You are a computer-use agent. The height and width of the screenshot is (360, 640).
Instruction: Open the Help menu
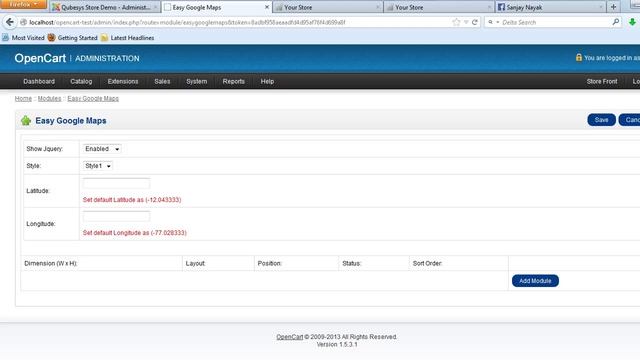click(267, 81)
